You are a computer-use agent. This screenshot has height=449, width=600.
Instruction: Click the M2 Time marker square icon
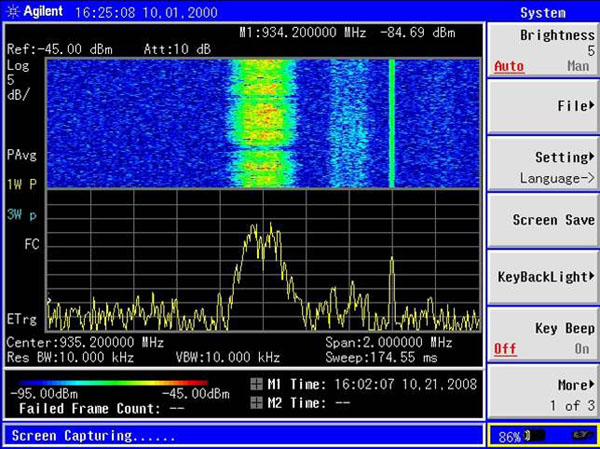(256, 403)
